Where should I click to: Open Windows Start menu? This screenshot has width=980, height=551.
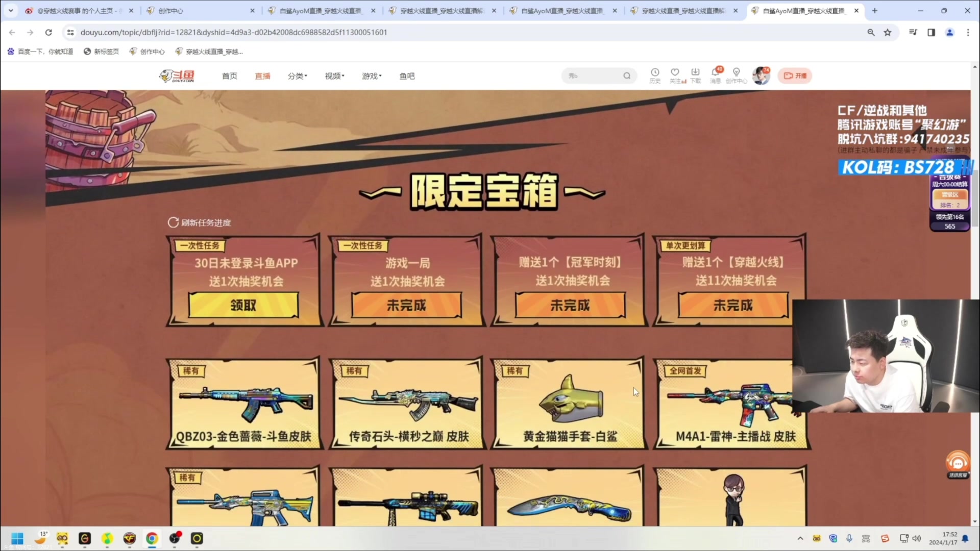pos(17,539)
